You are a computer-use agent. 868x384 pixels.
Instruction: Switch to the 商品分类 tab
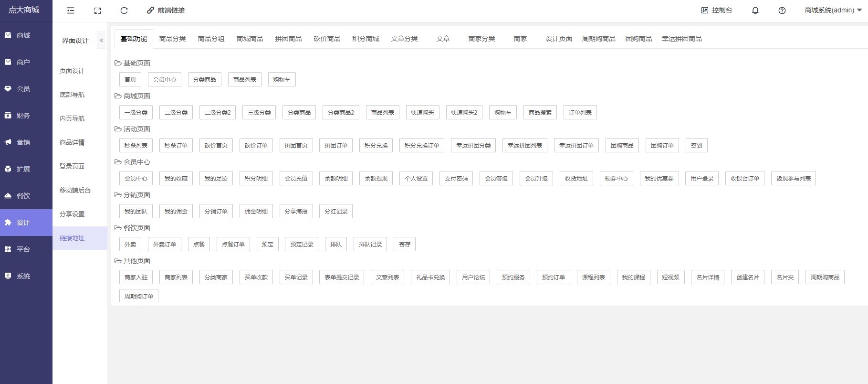tap(173, 39)
